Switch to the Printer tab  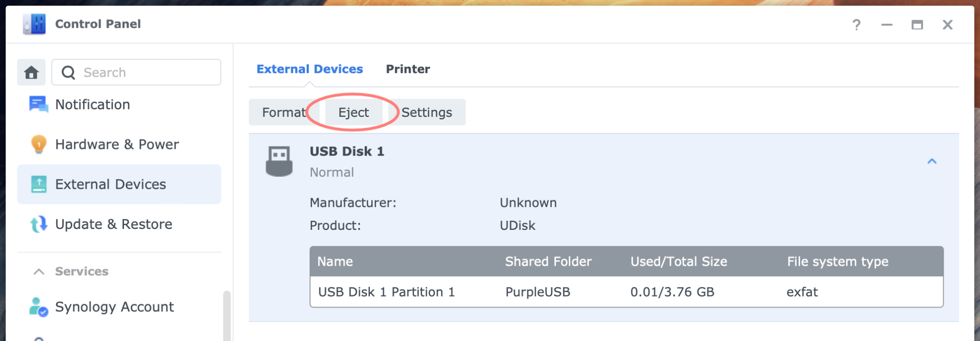pyautogui.click(x=408, y=68)
